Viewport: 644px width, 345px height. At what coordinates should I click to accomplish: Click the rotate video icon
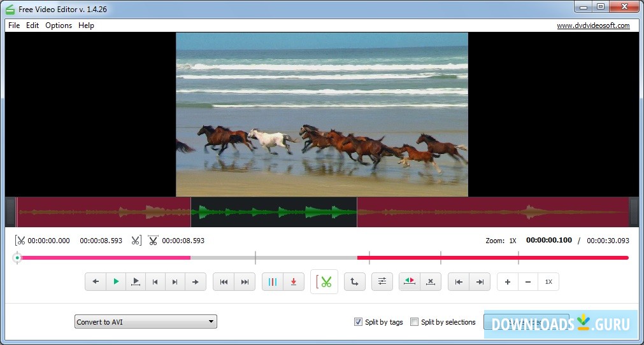tap(354, 282)
